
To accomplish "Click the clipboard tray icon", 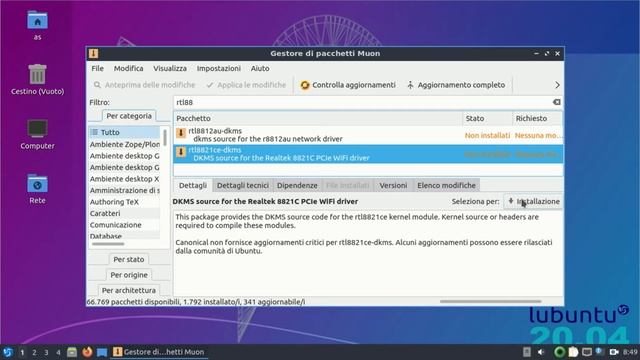I will [x=573, y=352].
